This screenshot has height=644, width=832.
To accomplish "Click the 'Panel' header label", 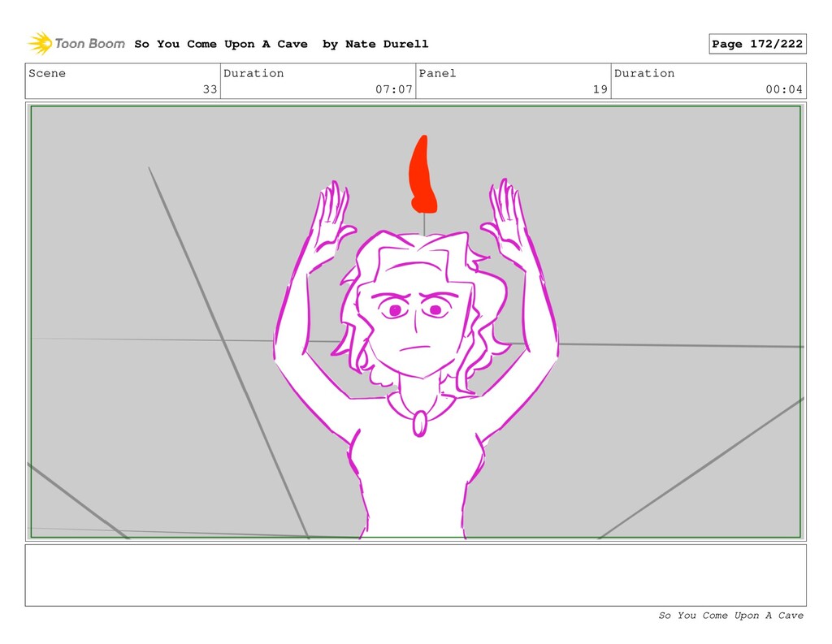I will (437, 73).
